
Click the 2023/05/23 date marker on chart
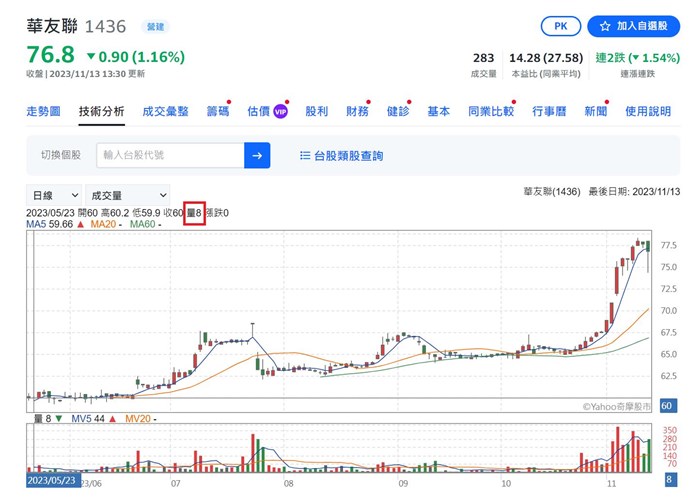[x=51, y=481]
